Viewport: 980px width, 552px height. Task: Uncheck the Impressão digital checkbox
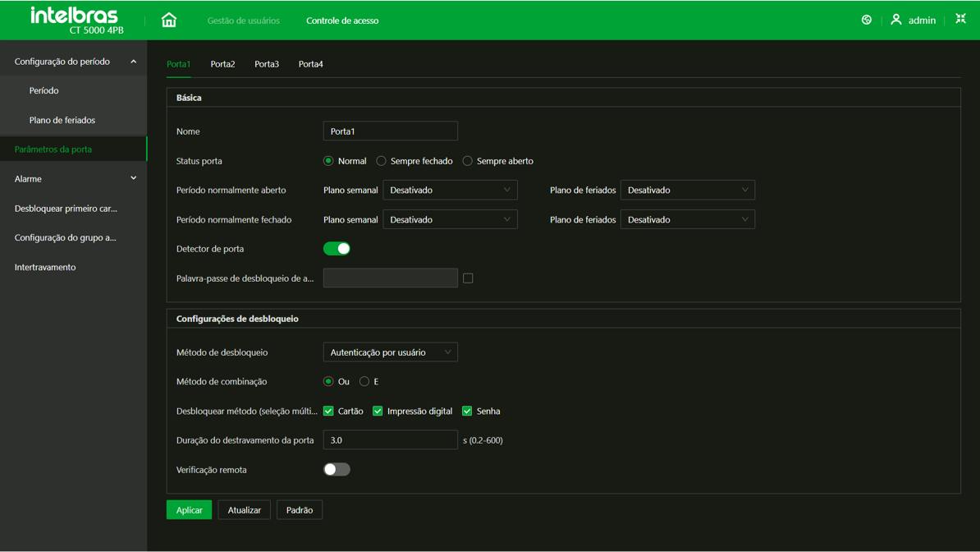pos(378,411)
